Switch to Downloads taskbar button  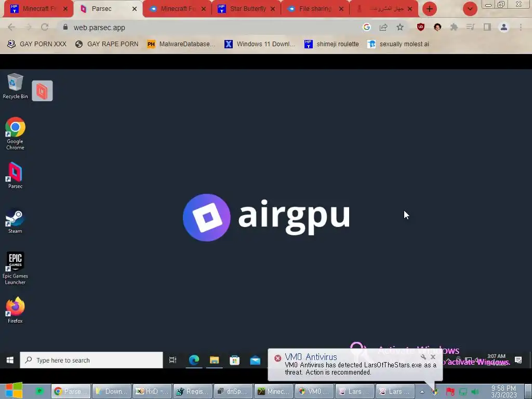(112, 391)
